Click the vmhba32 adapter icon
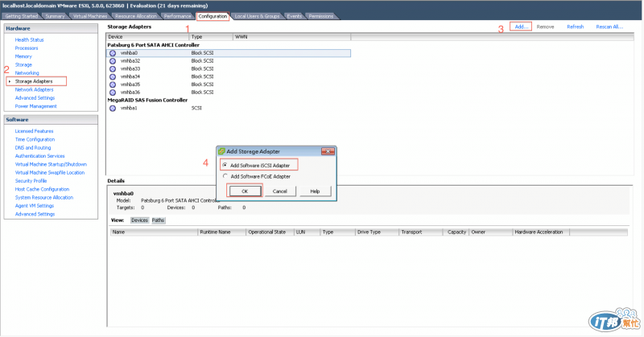The width and height of the screenshot is (644, 337). (x=113, y=61)
